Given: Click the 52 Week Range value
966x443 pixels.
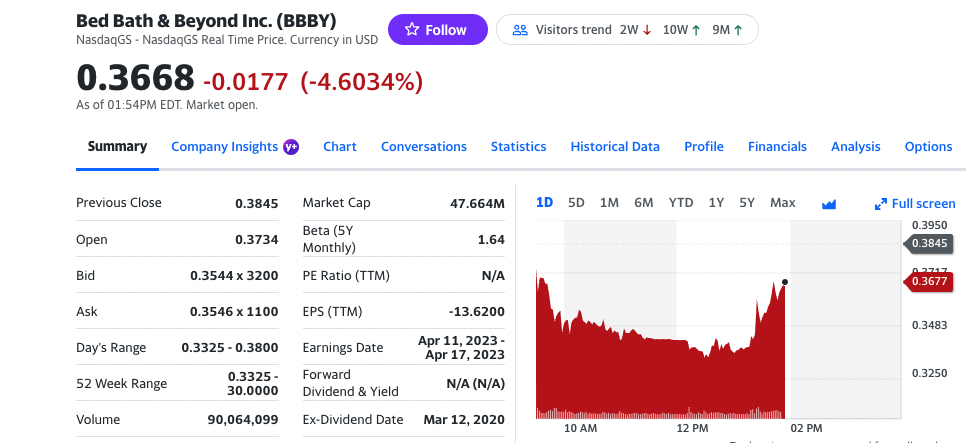Looking at the screenshot, I should pyautogui.click(x=253, y=383).
